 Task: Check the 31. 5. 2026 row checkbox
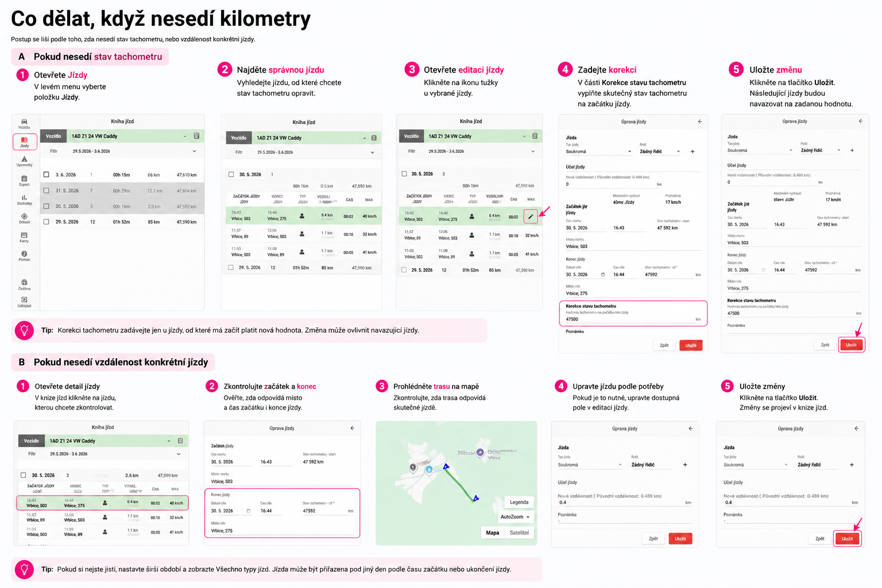coord(47,191)
